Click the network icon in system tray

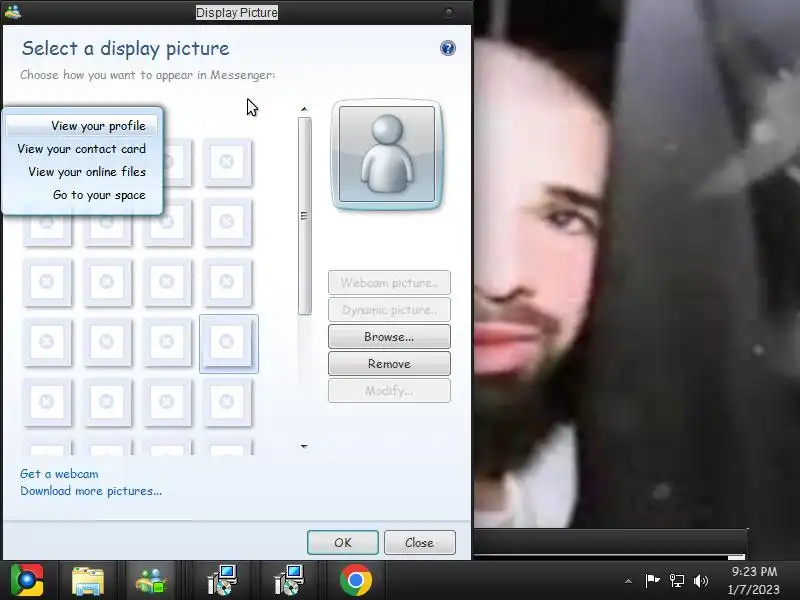tap(677, 581)
